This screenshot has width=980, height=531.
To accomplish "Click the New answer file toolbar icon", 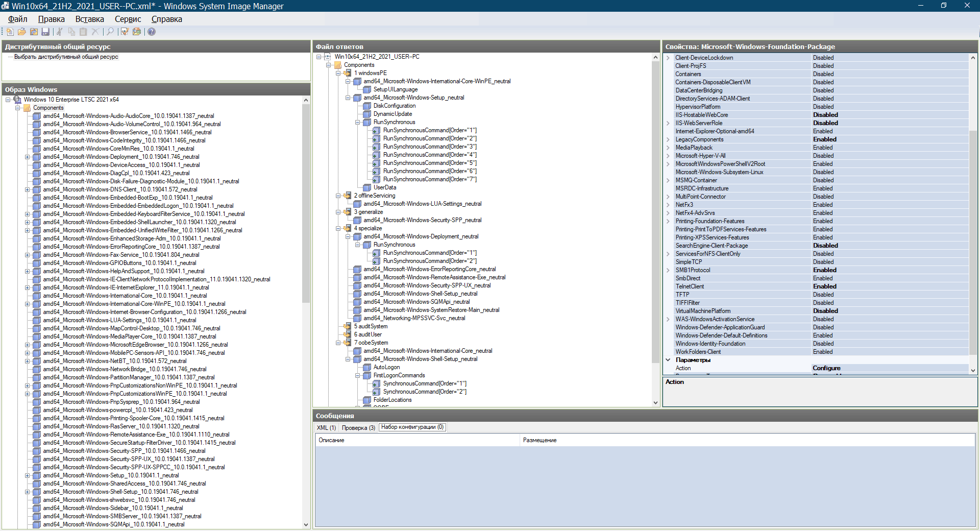I will [10, 32].
